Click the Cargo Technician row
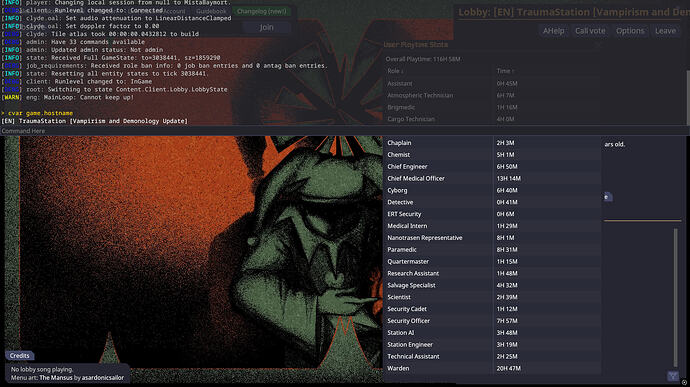This screenshot has height=387, width=690. click(492, 119)
